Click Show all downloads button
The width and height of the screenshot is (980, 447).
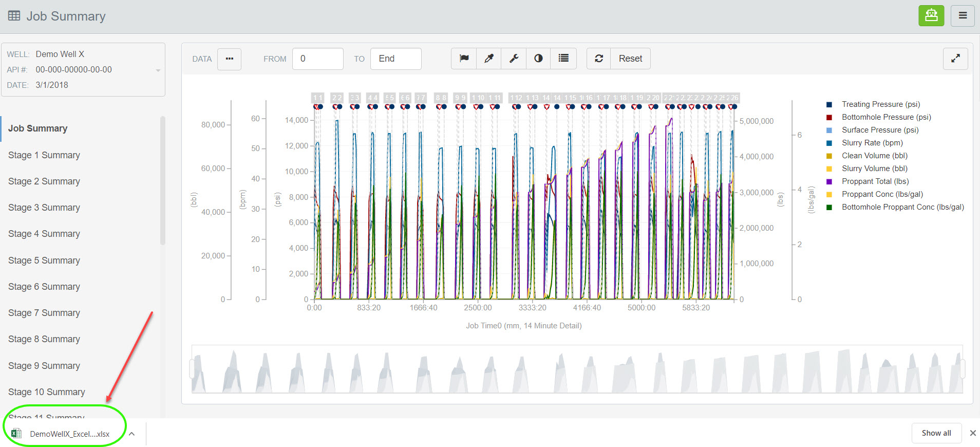pyautogui.click(x=936, y=433)
